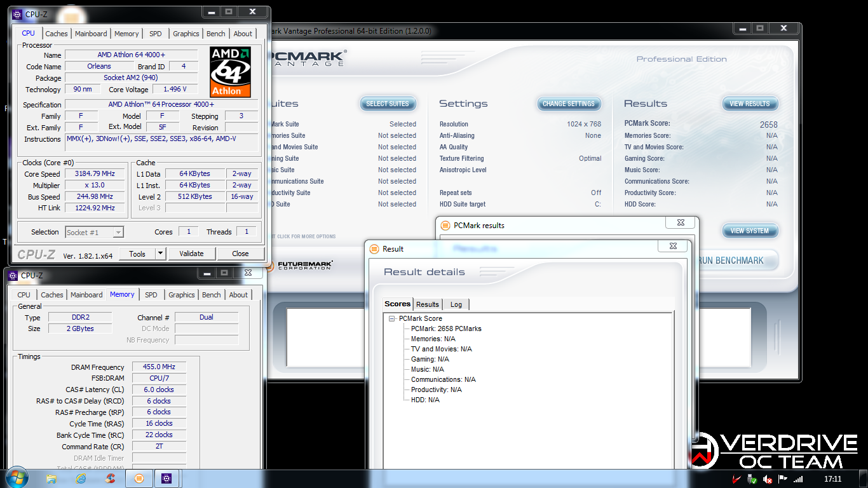Select tree row 'PCMark: 2658 PCMarks'
This screenshot has width=868, height=488.
pyautogui.click(x=446, y=329)
